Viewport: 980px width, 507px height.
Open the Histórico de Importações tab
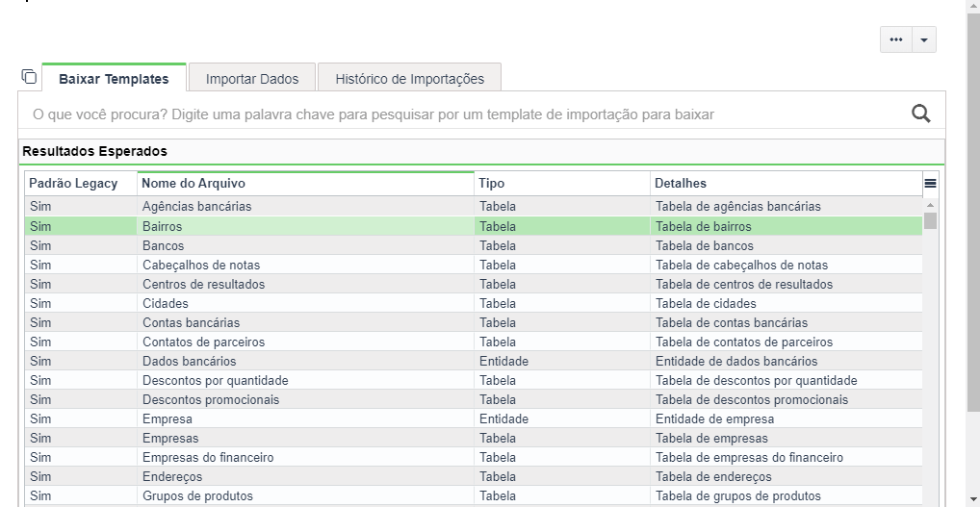pos(409,79)
